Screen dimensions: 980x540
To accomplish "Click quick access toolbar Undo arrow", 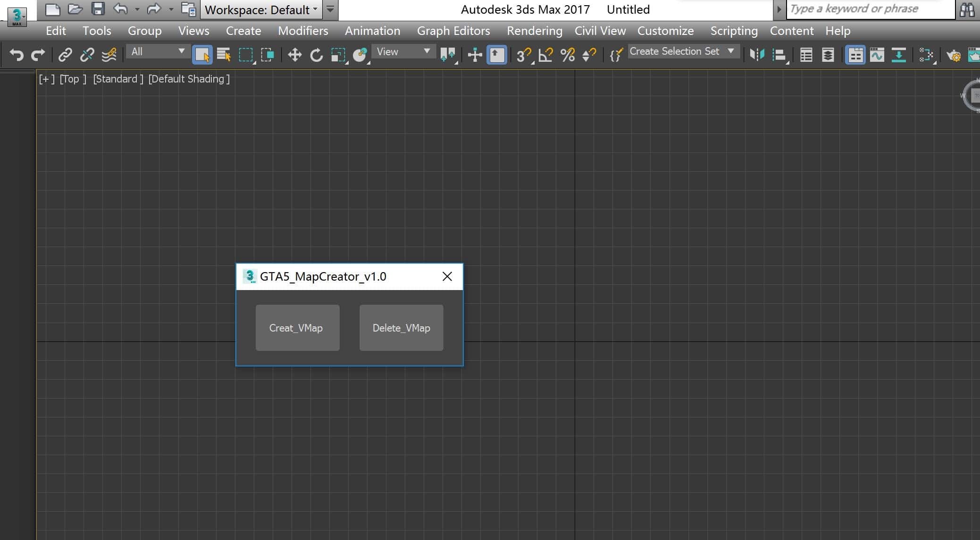I will click(120, 8).
